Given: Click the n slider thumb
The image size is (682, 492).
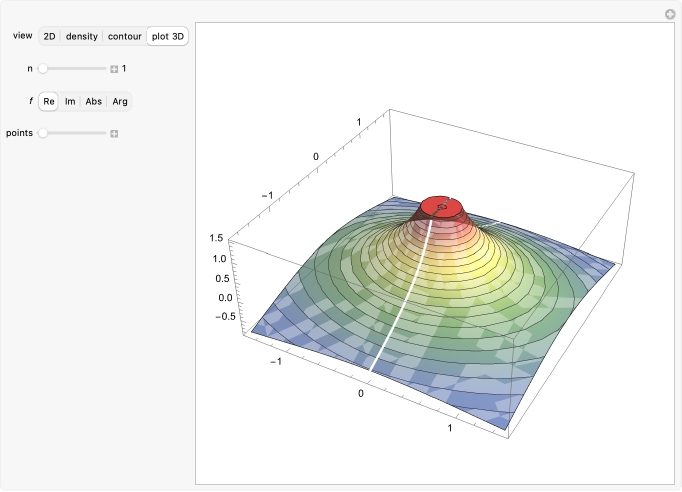Looking at the screenshot, I should [43, 69].
